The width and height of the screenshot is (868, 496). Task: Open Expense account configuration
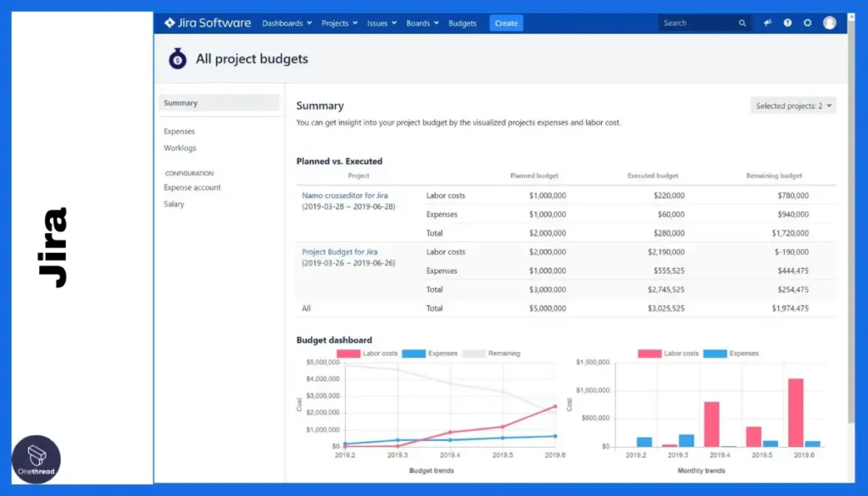[x=192, y=187]
